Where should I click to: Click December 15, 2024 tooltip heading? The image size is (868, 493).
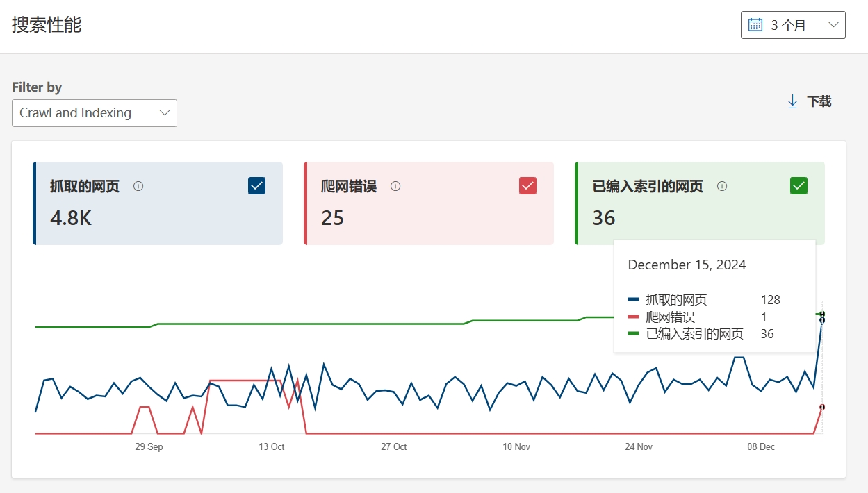687,265
